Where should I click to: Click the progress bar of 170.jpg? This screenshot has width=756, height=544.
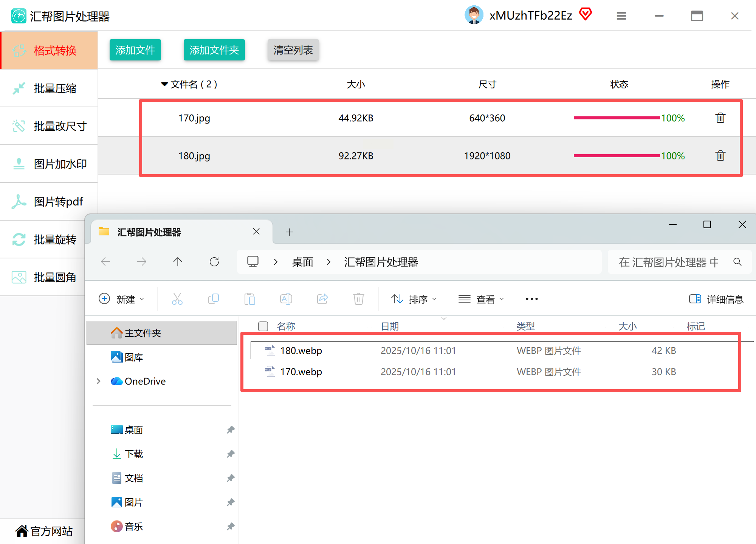pos(616,118)
